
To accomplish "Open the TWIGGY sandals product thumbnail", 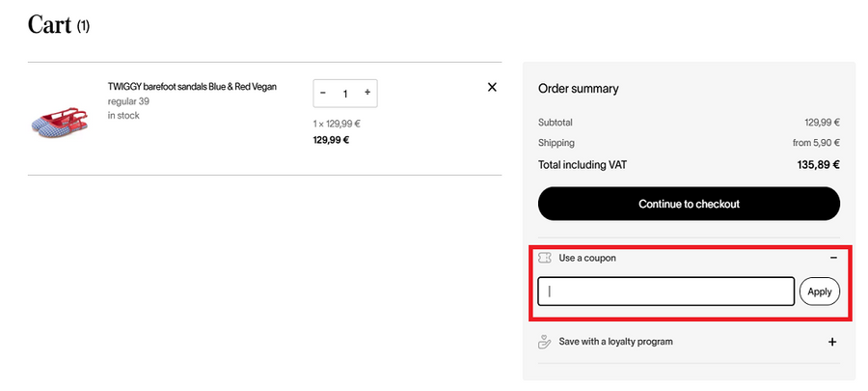I will [x=60, y=122].
